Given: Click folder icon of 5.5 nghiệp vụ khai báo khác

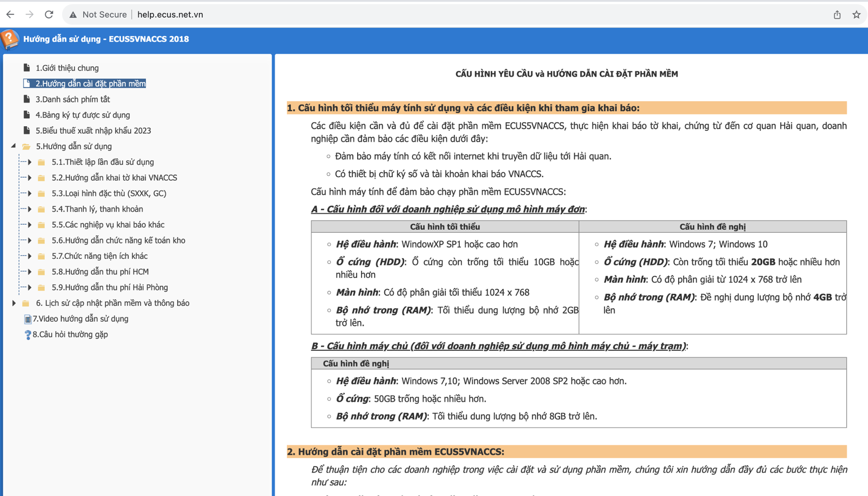Looking at the screenshot, I should (x=41, y=225).
